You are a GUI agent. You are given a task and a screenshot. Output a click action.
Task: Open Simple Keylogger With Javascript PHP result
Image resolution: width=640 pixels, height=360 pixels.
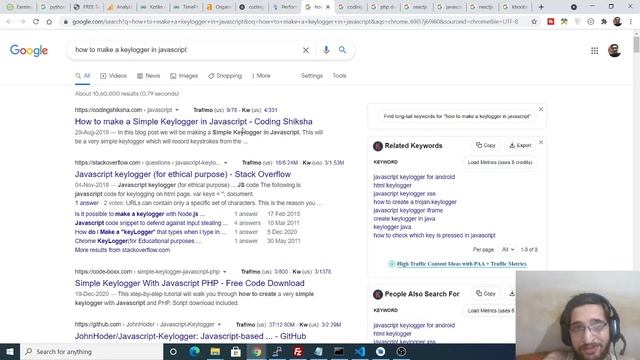coord(189,283)
